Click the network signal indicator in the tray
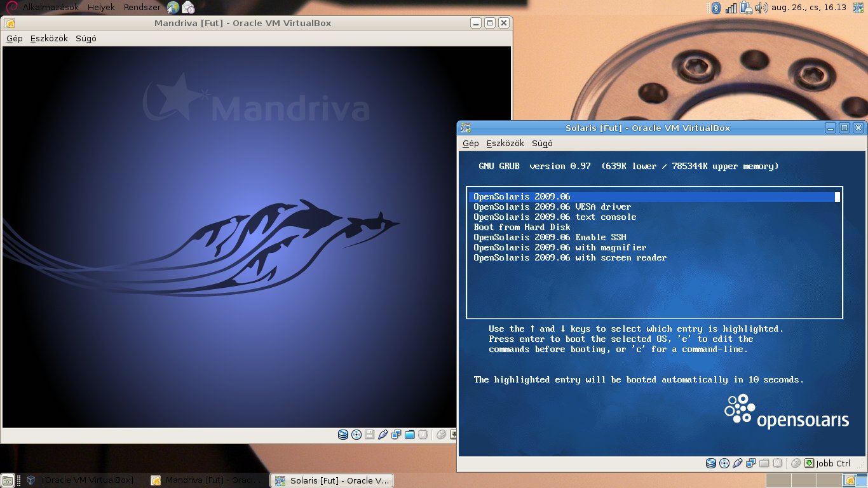The height and width of the screenshot is (488, 868). coord(731,8)
